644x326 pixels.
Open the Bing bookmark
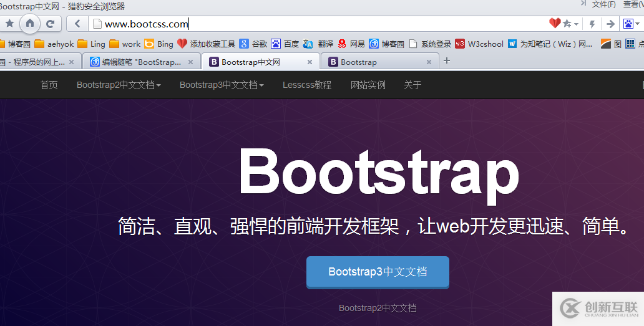(159, 44)
